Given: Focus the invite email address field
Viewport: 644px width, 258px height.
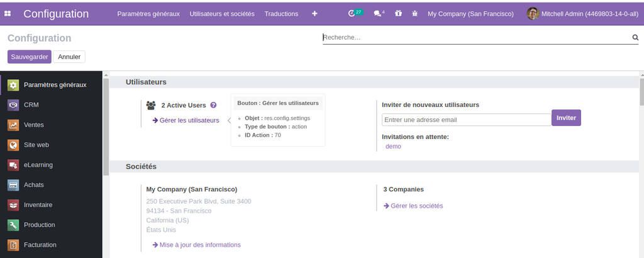Looking at the screenshot, I should pyautogui.click(x=466, y=120).
